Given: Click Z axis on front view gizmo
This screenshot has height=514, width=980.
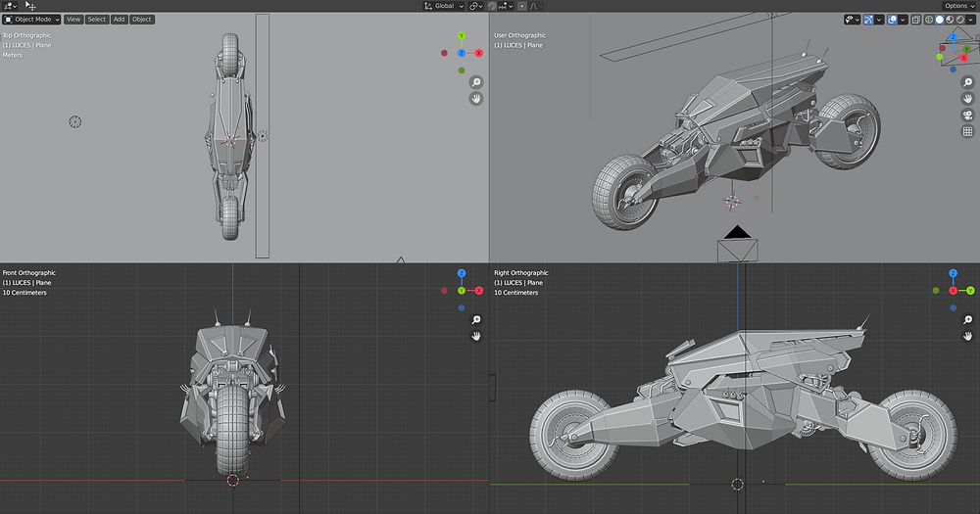Looking at the screenshot, I should point(462,273).
